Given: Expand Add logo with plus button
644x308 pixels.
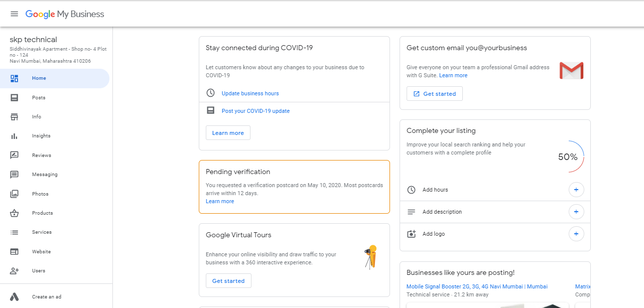Looking at the screenshot, I should click(x=576, y=234).
